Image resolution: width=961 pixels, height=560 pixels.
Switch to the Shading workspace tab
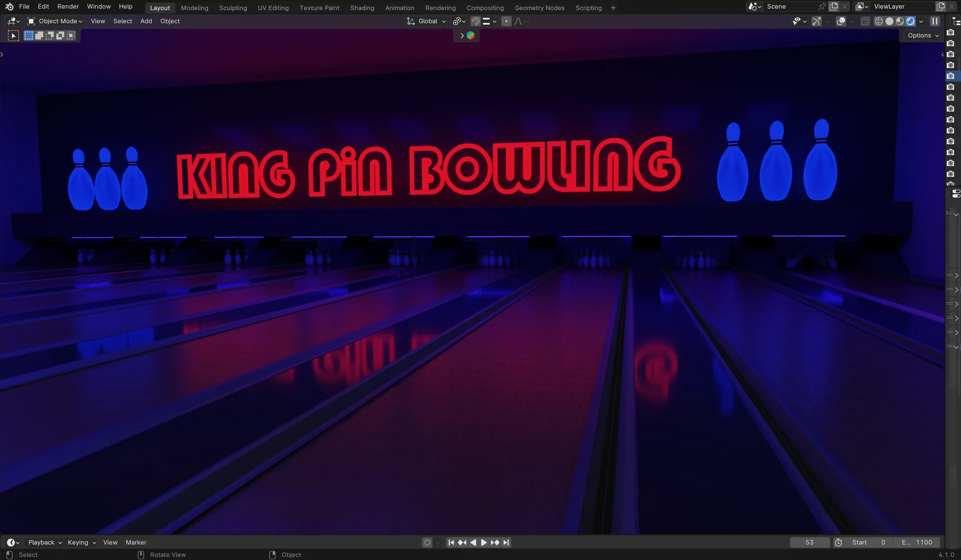coord(362,8)
